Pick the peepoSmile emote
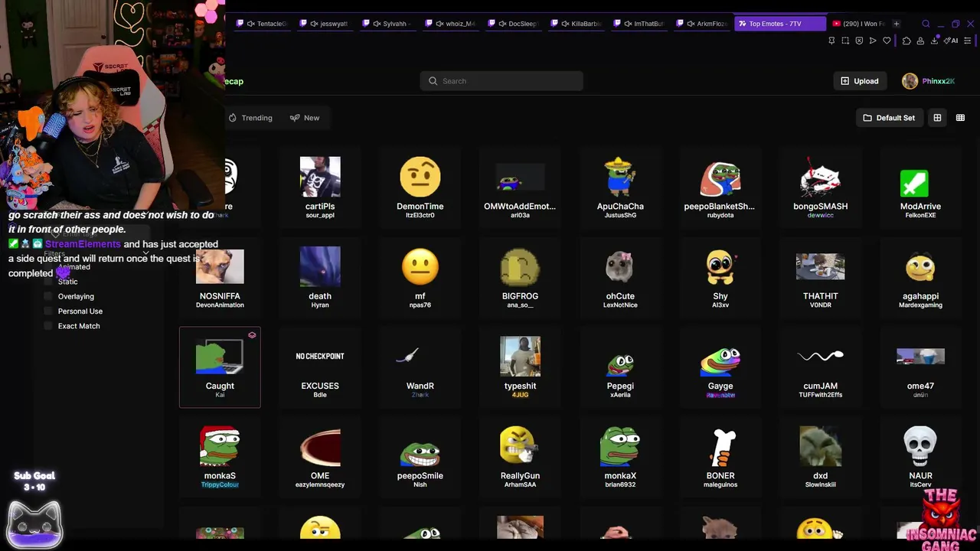 click(420, 457)
